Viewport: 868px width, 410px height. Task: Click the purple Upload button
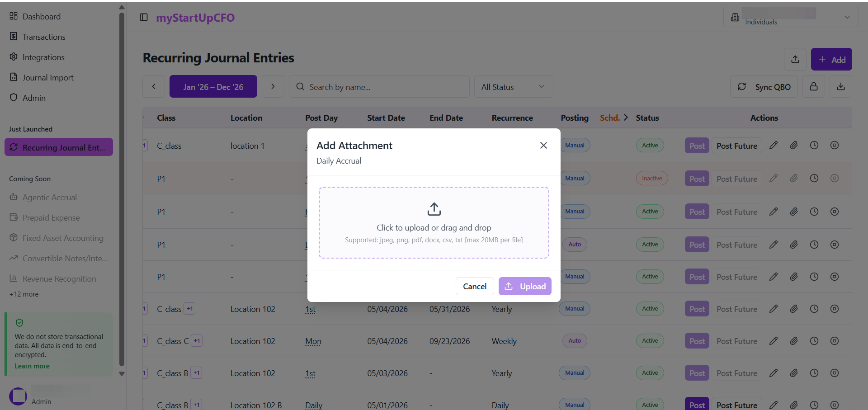click(525, 286)
